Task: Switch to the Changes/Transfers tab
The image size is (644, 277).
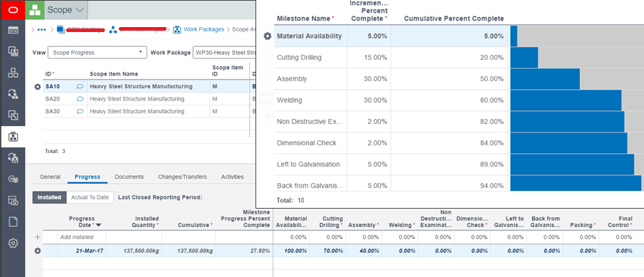Action: click(182, 177)
